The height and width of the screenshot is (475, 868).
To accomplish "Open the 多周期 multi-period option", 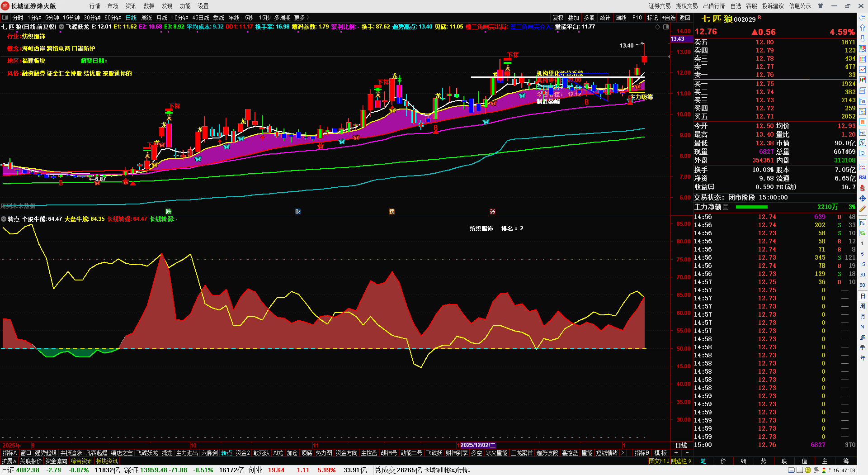I will (282, 18).
